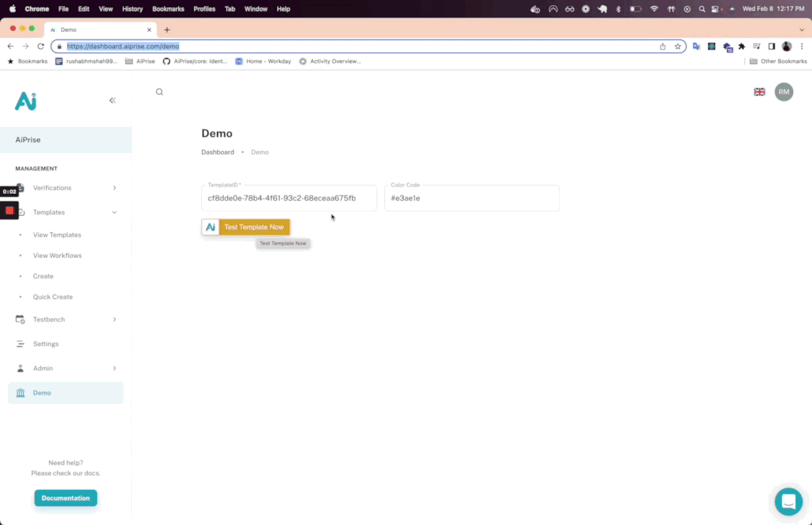Screen dimensions: 812x525
Task: Open the Profiles menu
Action: coord(204,9)
